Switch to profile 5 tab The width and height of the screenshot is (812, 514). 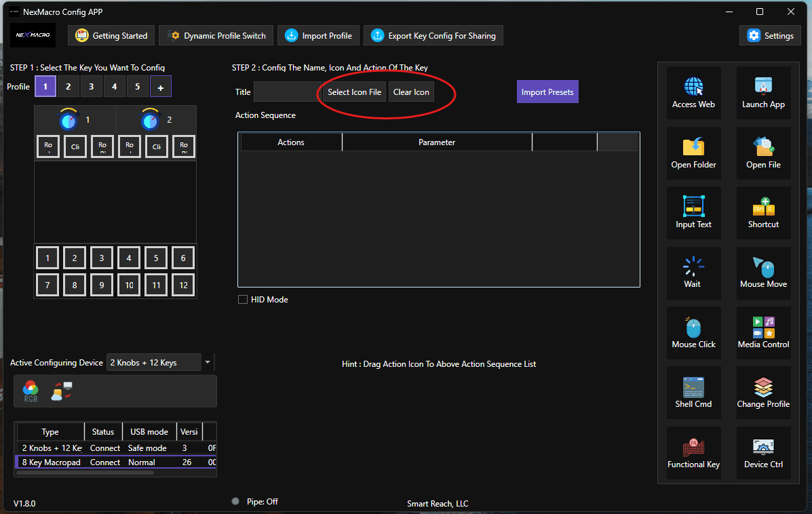tap(137, 86)
